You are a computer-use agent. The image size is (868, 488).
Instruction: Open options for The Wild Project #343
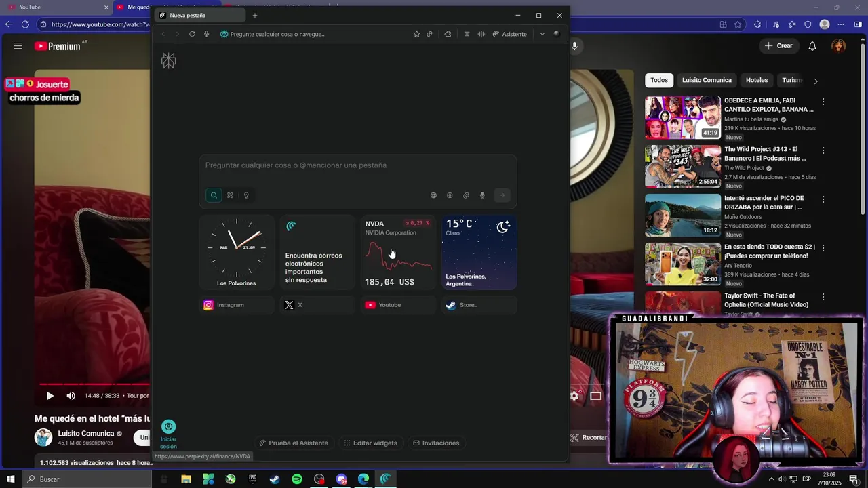[823, 150]
